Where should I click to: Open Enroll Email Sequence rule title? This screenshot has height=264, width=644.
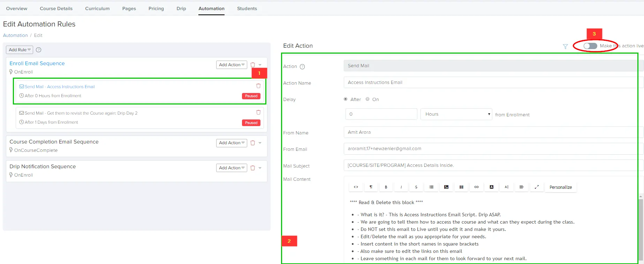coord(37,63)
